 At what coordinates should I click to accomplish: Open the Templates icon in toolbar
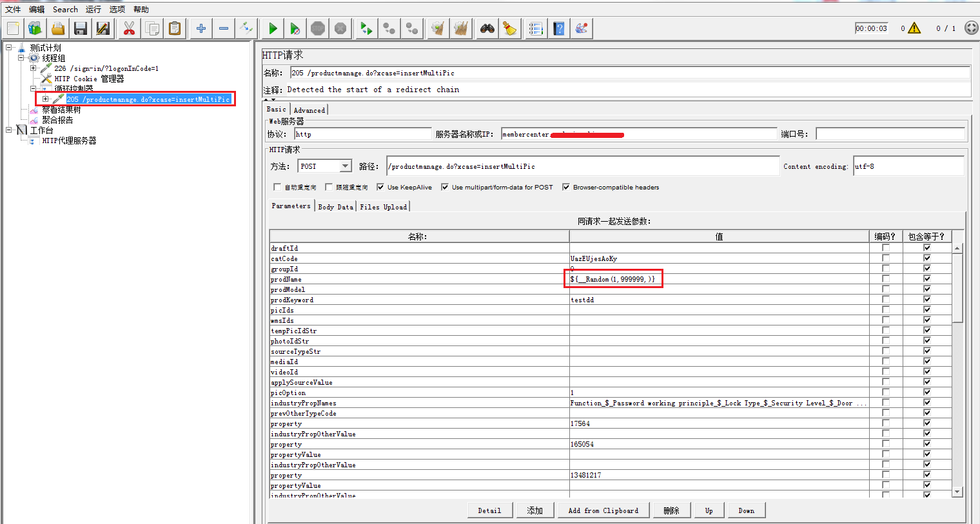coord(35,28)
